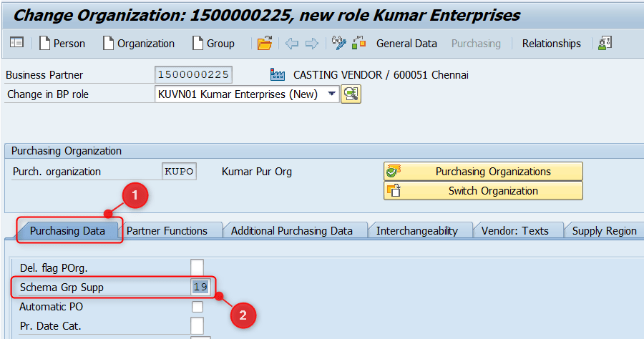Toggle the Del. flag POrg. checkbox
The width and height of the screenshot is (644, 339).
197,267
